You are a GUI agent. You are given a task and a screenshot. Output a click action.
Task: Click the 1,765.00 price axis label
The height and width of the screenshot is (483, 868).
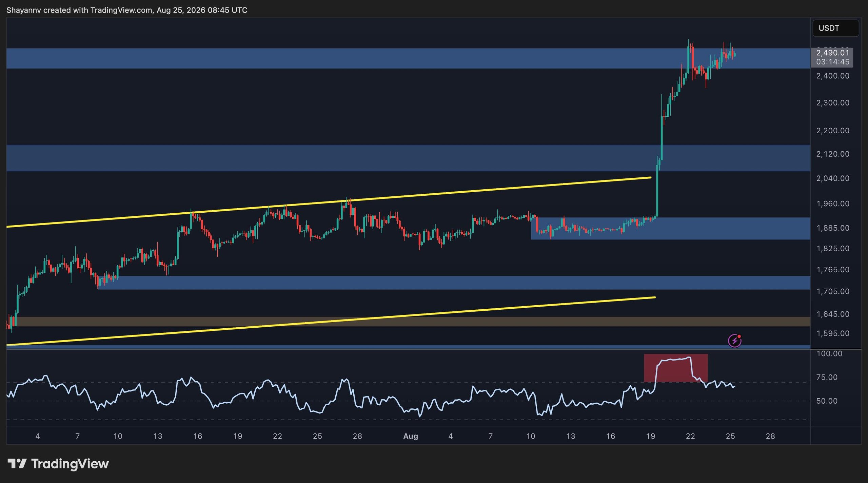coord(833,270)
